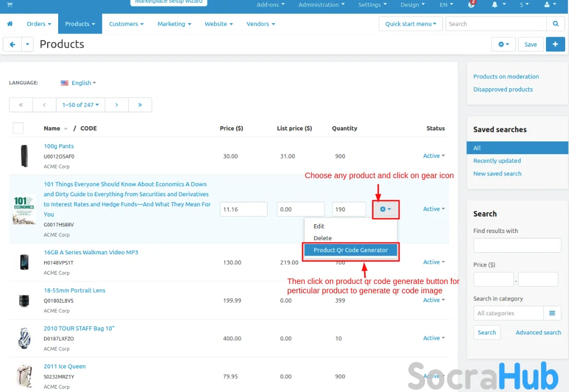Choose Delete from the context menu
The image size is (569, 392).
322,238
